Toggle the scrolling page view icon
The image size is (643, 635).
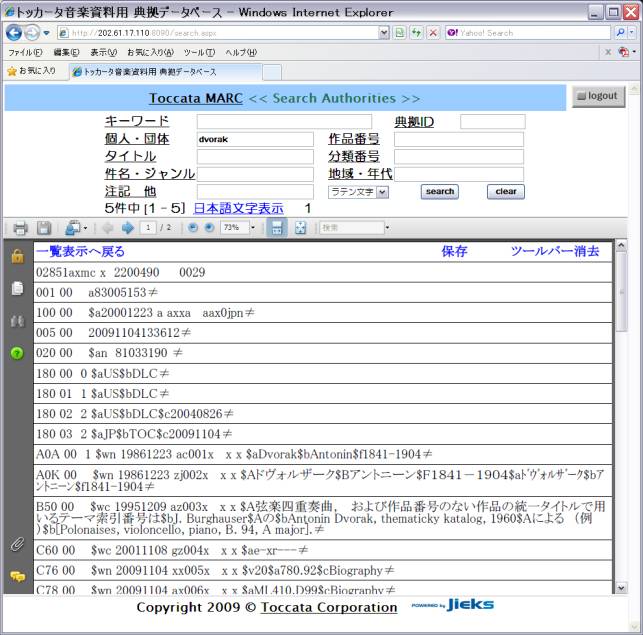click(277, 228)
